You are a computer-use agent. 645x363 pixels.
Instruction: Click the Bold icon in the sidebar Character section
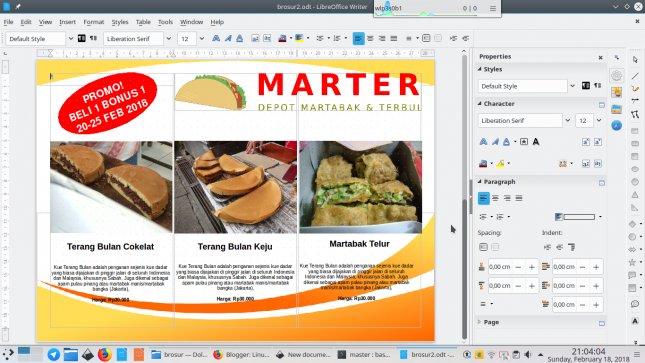[483, 142]
